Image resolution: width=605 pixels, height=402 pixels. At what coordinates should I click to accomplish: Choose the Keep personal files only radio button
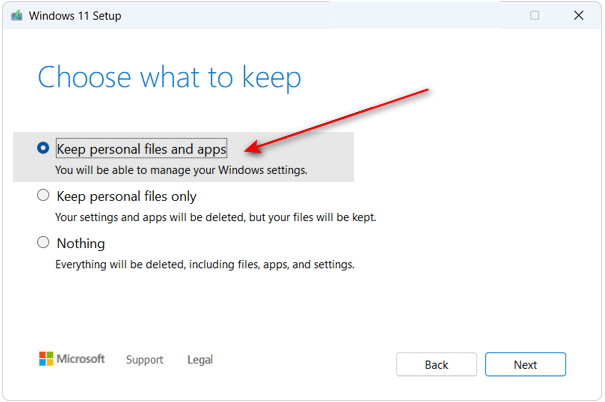[43, 195]
